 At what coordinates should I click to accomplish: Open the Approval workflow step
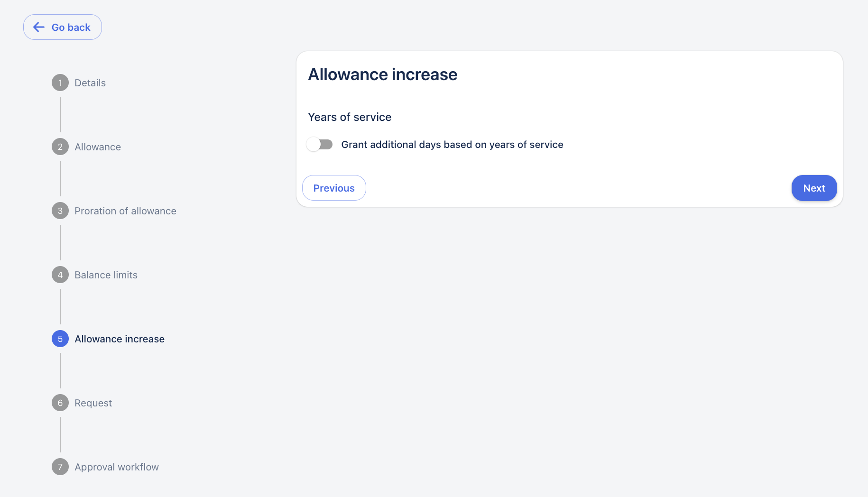tap(117, 467)
